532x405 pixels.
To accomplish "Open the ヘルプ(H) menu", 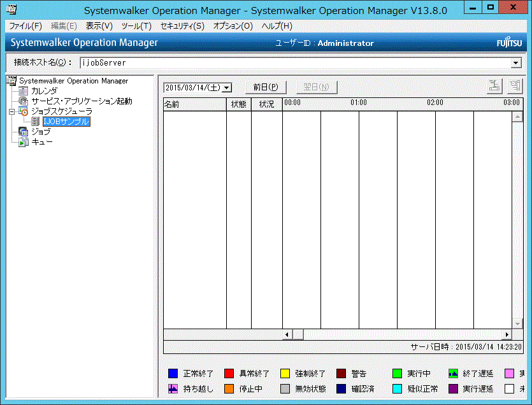I will pos(277,26).
